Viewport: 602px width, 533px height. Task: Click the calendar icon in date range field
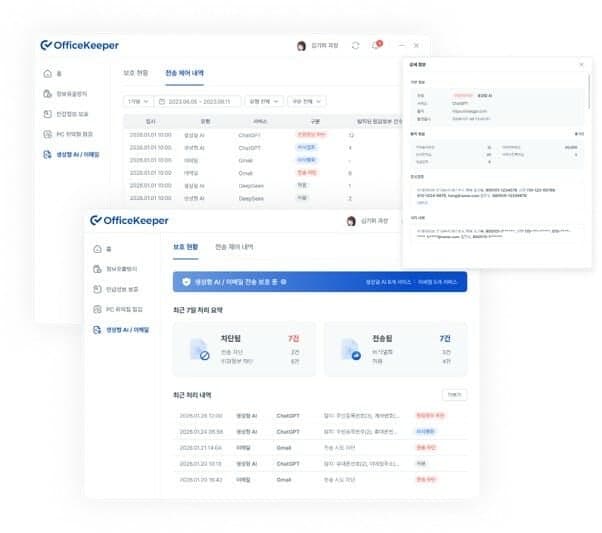coord(162,101)
